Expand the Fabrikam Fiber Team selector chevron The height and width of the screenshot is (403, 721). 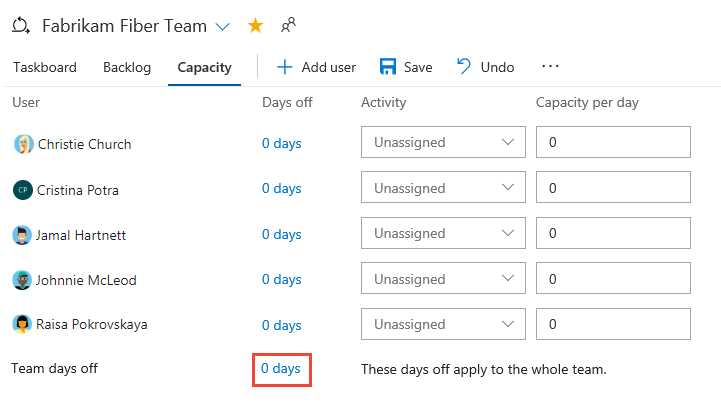pyautogui.click(x=222, y=27)
